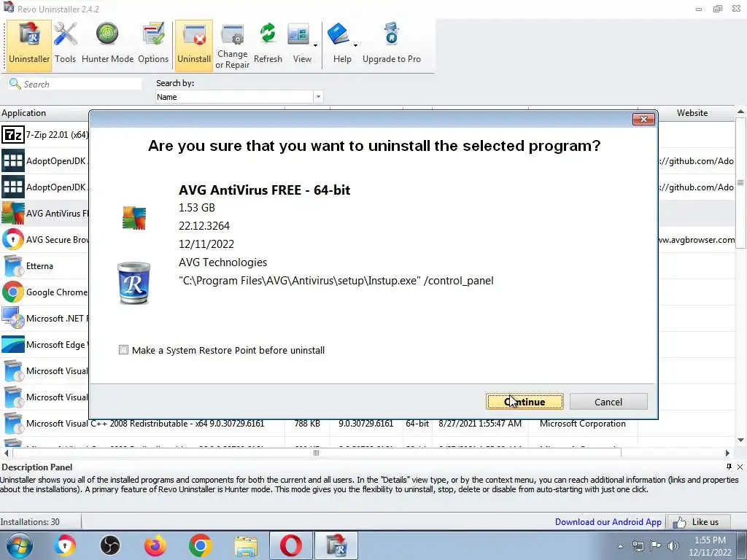Open the Uninstaller toolbar section
Screen dimensions: 747x560
pos(29,46)
